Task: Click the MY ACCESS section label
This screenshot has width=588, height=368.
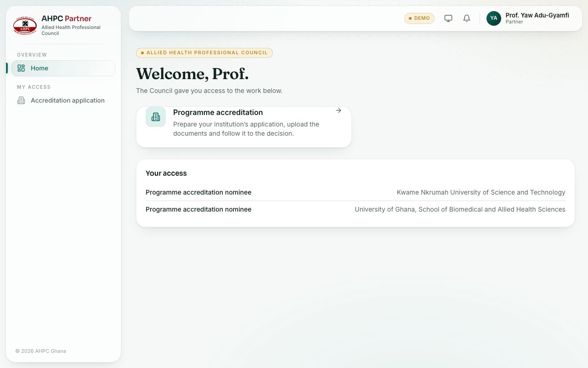Action: (34, 87)
